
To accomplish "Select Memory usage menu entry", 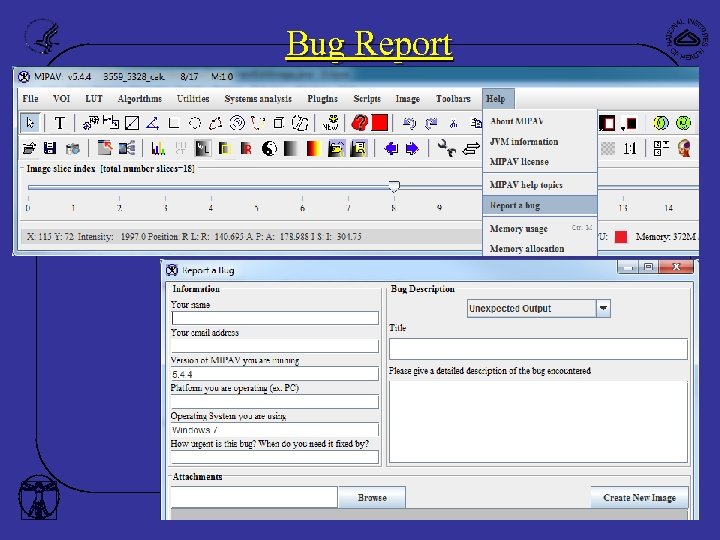I will [x=540, y=228].
